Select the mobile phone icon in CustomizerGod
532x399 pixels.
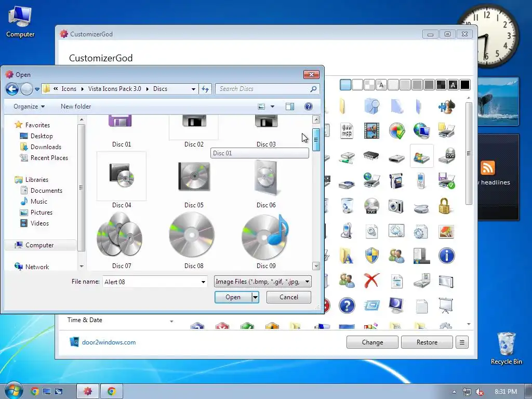pos(421,180)
